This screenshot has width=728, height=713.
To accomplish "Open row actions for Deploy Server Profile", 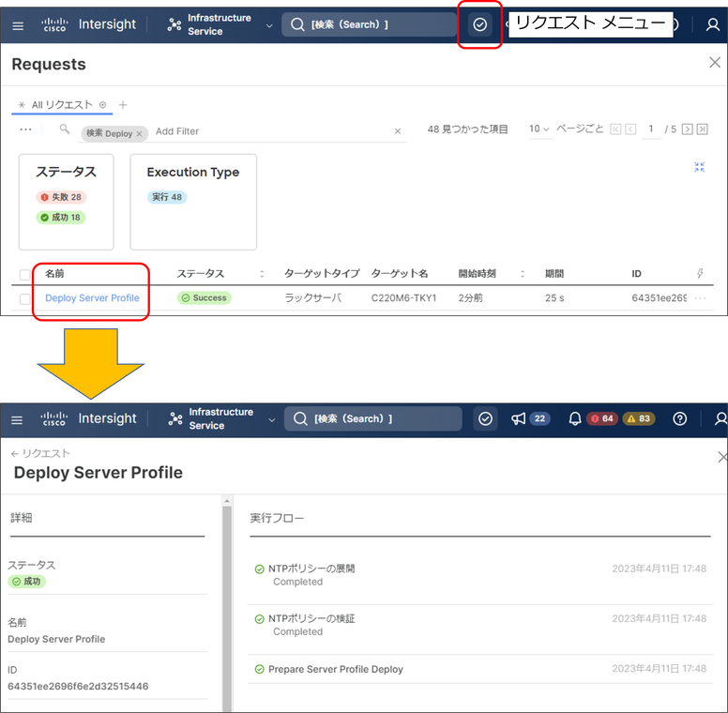I will click(x=700, y=298).
